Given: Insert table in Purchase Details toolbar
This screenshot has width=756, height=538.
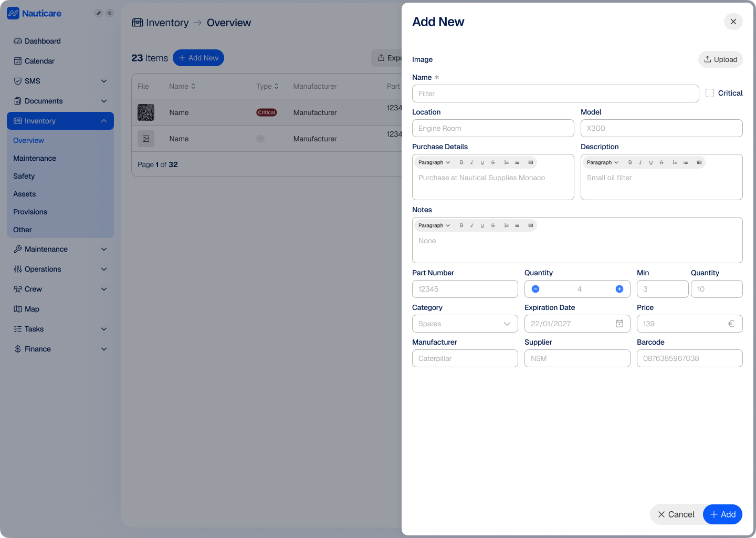Looking at the screenshot, I should [x=531, y=162].
